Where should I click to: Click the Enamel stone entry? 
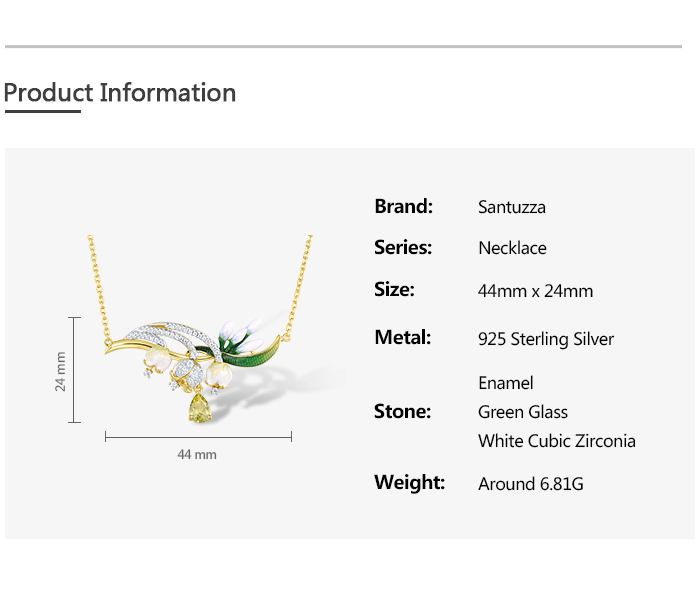click(506, 383)
